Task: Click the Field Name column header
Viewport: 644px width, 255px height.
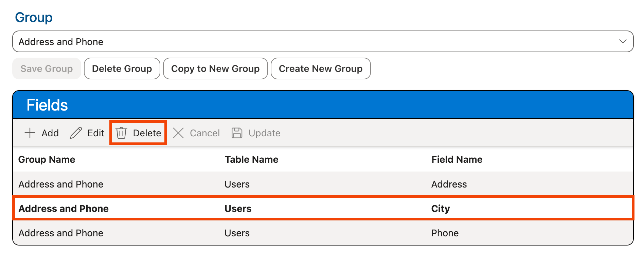Action: (457, 159)
